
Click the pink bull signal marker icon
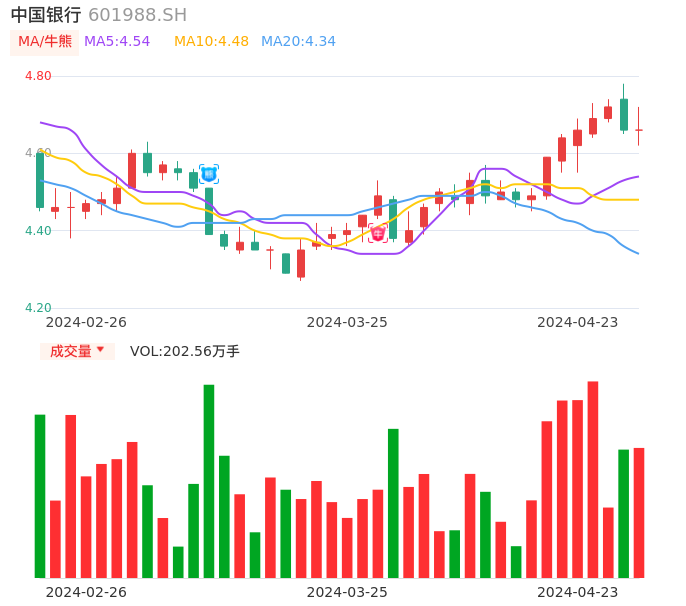click(x=378, y=233)
